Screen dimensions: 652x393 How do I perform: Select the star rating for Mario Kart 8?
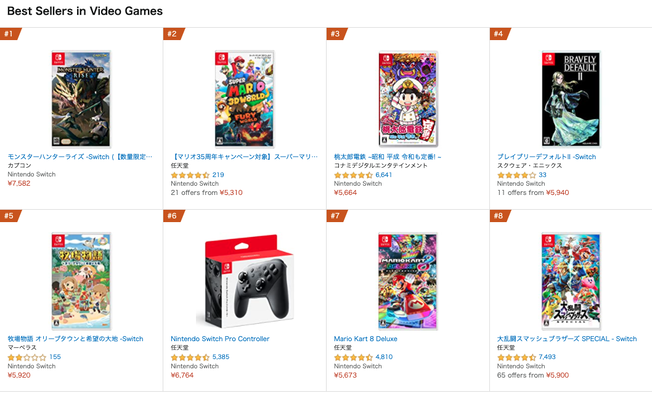coord(353,357)
